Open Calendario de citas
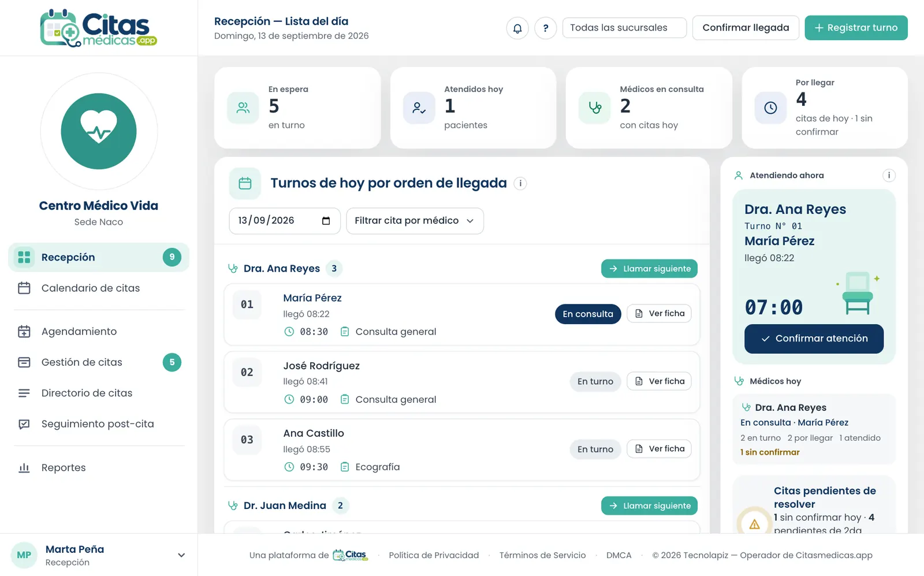The width and height of the screenshot is (924, 576). coord(99,288)
